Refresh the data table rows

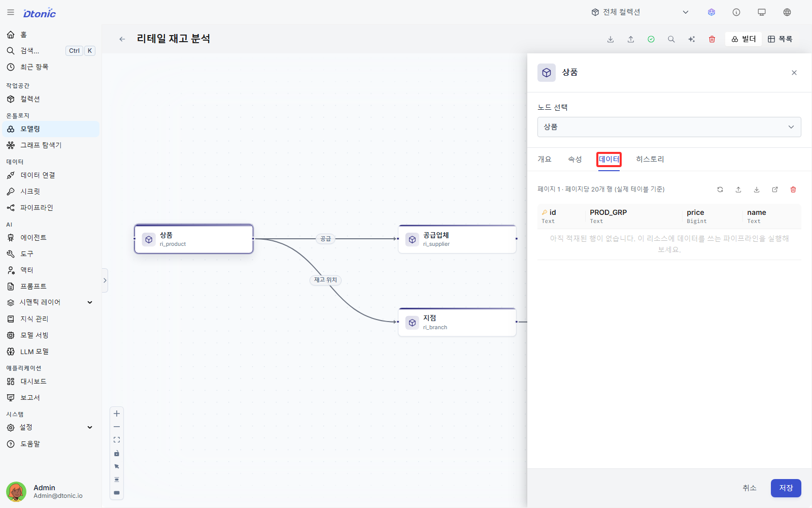pyautogui.click(x=720, y=189)
